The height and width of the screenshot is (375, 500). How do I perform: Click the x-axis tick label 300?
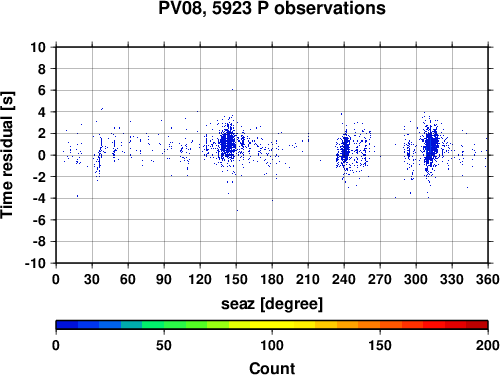click(416, 279)
